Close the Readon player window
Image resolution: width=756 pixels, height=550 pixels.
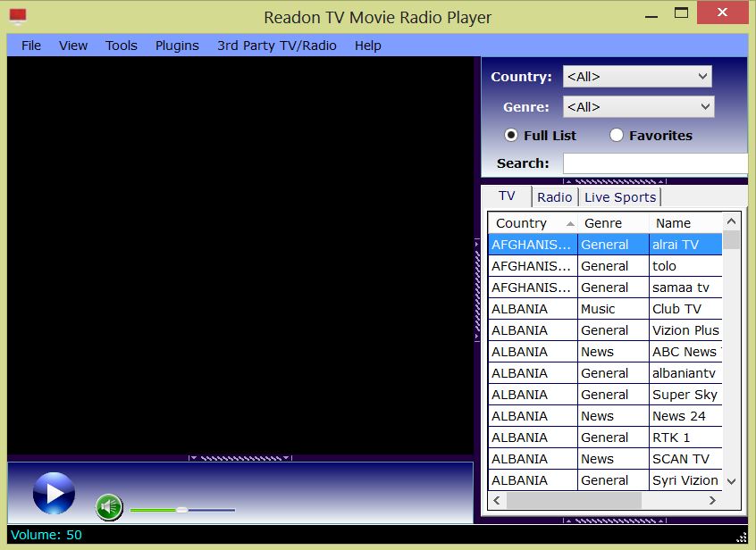click(x=722, y=12)
